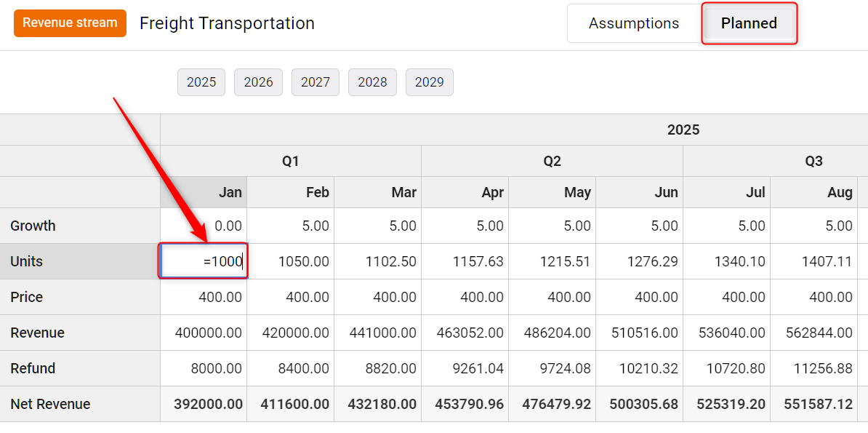Jump to year 2029
Image resolution: width=868 pixels, height=433 pixels.
pos(429,82)
